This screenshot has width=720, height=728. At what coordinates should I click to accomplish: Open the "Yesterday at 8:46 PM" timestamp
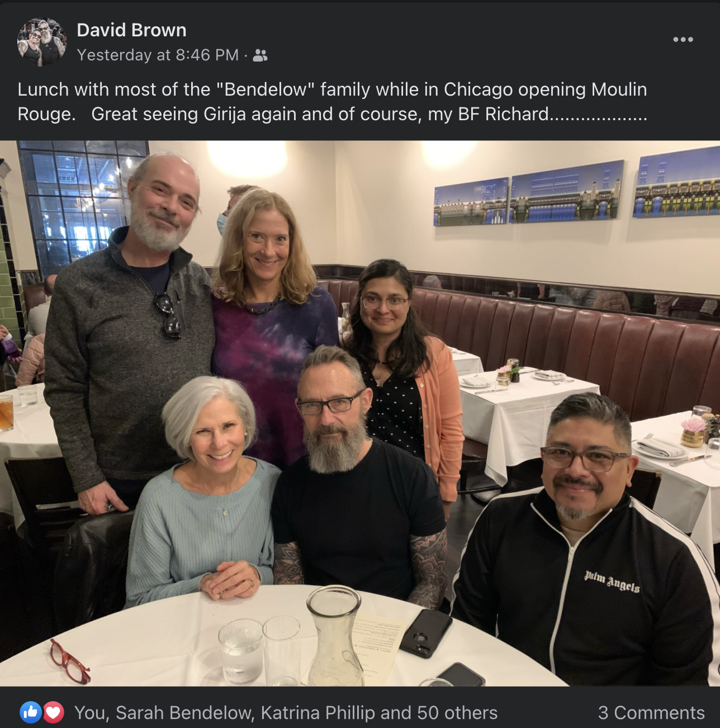[x=158, y=55]
